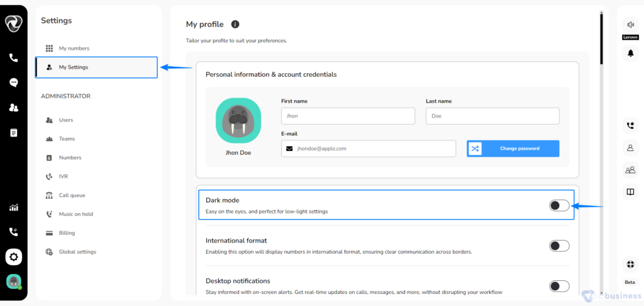Screen dimensions: 644x306
Task: Open the phone calls icon in left sidebar
Action: tap(14, 57)
